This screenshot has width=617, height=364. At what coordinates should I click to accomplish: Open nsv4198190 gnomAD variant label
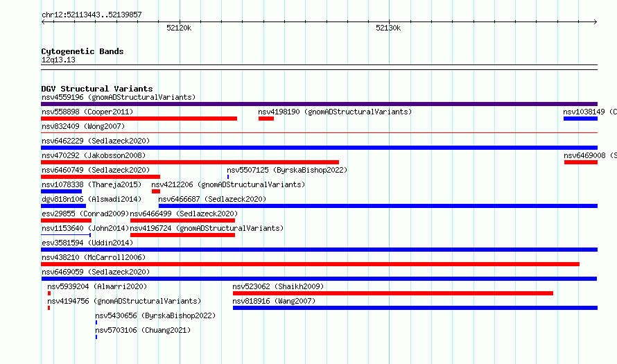tap(335, 112)
